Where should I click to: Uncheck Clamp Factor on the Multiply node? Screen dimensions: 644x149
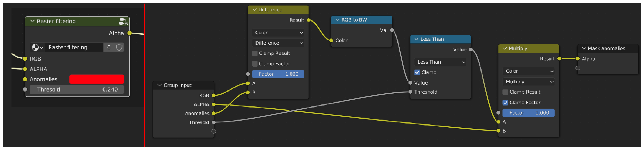point(505,103)
